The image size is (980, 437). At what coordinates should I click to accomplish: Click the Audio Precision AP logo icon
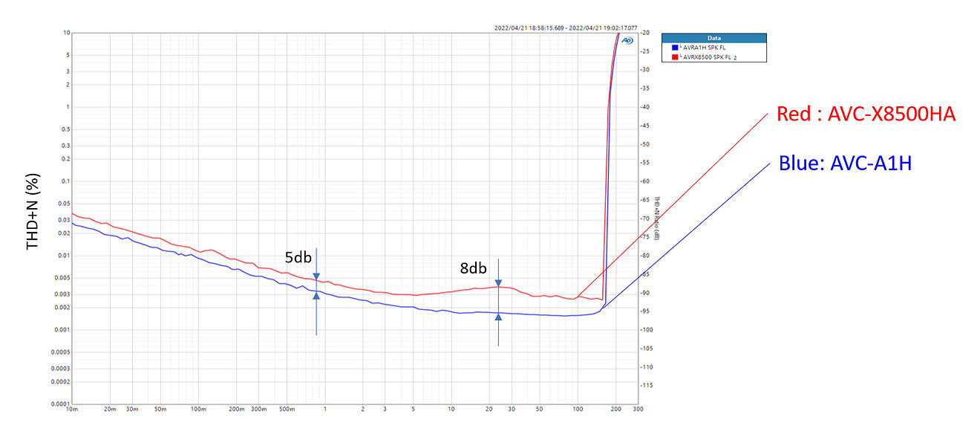pyautogui.click(x=627, y=41)
